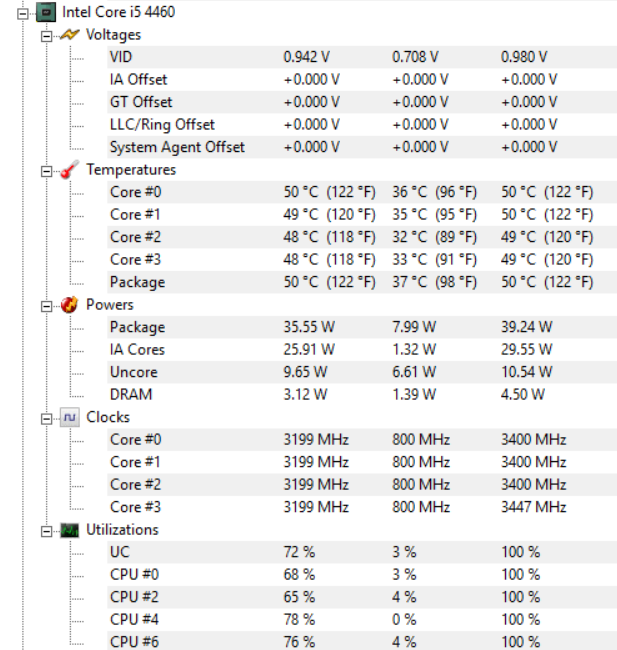Select the DRAM power row

coord(131,395)
